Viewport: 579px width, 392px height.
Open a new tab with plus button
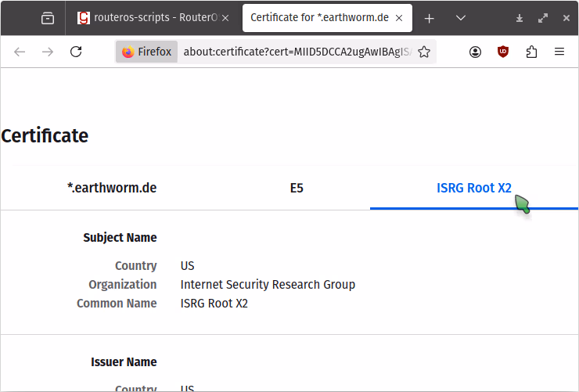click(429, 18)
